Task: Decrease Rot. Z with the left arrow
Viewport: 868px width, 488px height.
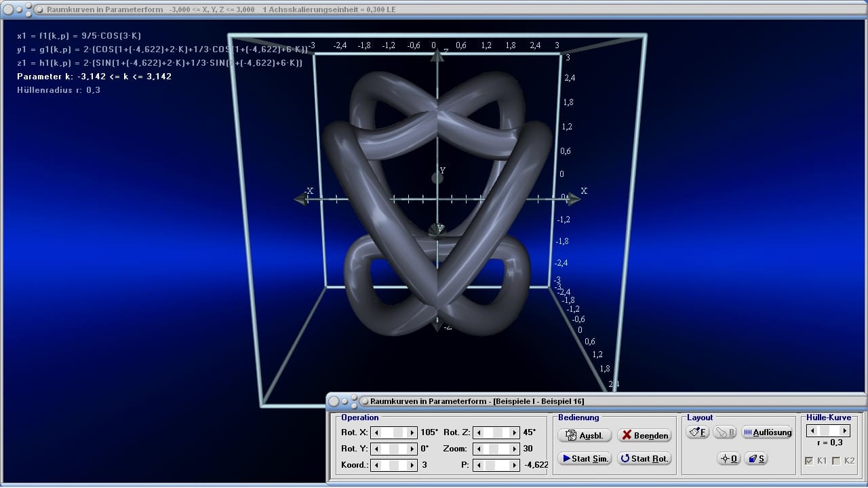Action: tap(479, 432)
